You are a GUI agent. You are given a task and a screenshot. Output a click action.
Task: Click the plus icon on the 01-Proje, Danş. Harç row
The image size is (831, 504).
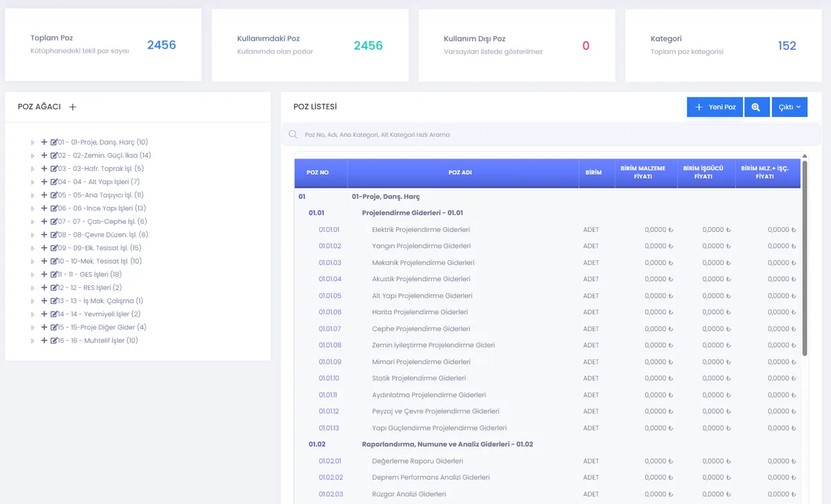point(44,142)
